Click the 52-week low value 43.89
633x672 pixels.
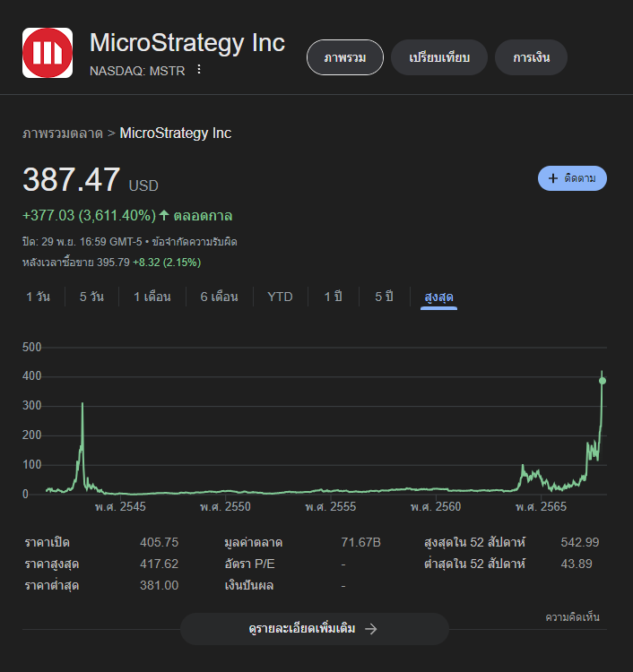pos(577,564)
